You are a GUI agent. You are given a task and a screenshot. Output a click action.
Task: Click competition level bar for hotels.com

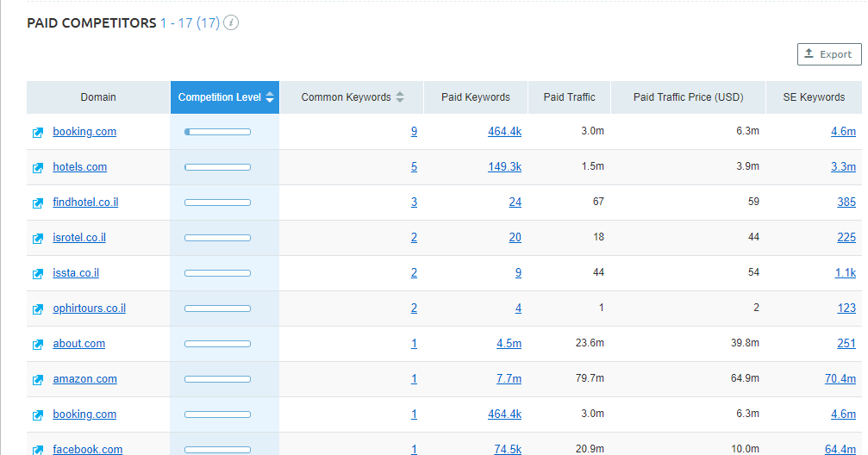[x=217, y=167]
